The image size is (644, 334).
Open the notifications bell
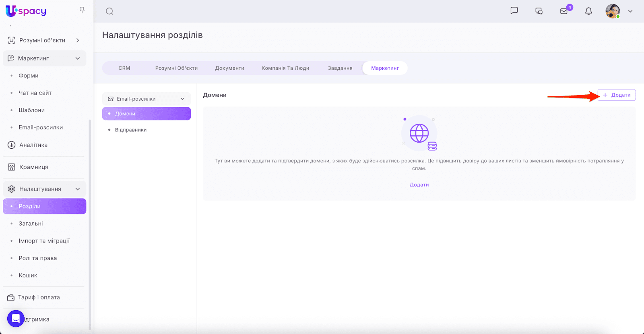click(588, 11)
